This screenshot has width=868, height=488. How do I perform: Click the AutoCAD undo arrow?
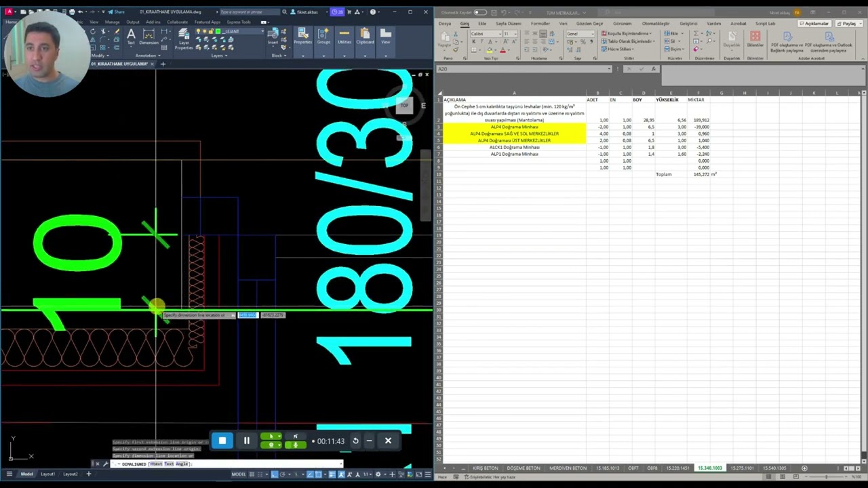(x=80, y=12)
